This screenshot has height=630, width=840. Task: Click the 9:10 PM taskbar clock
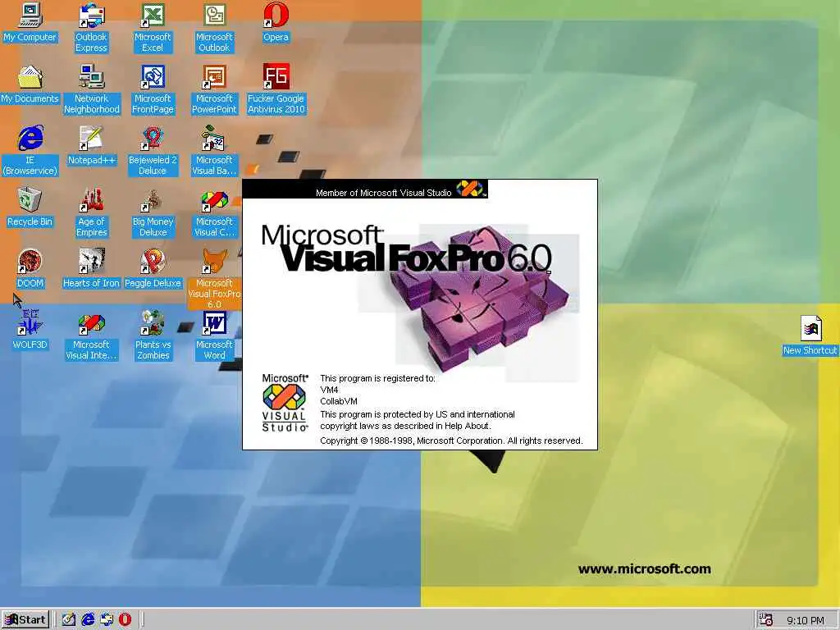[806, 620]
